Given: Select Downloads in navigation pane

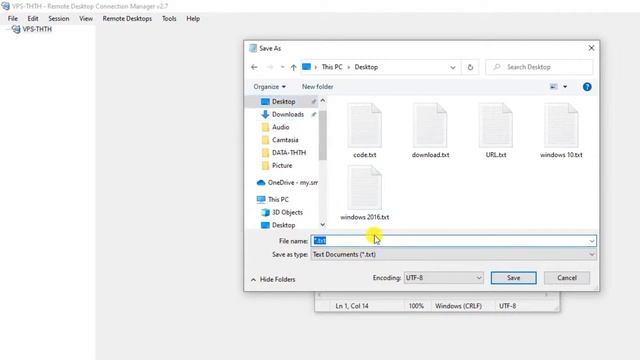Looking at the screenshot, I should point(288,114).
